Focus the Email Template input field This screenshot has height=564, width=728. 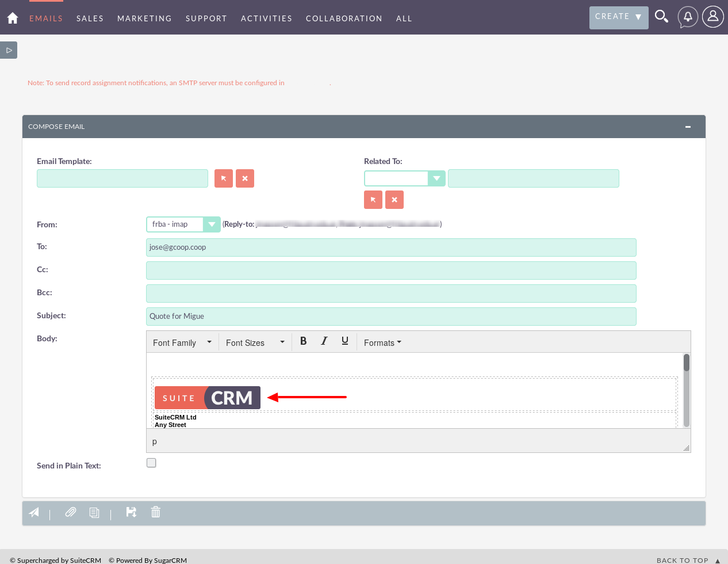click(122, 178)
